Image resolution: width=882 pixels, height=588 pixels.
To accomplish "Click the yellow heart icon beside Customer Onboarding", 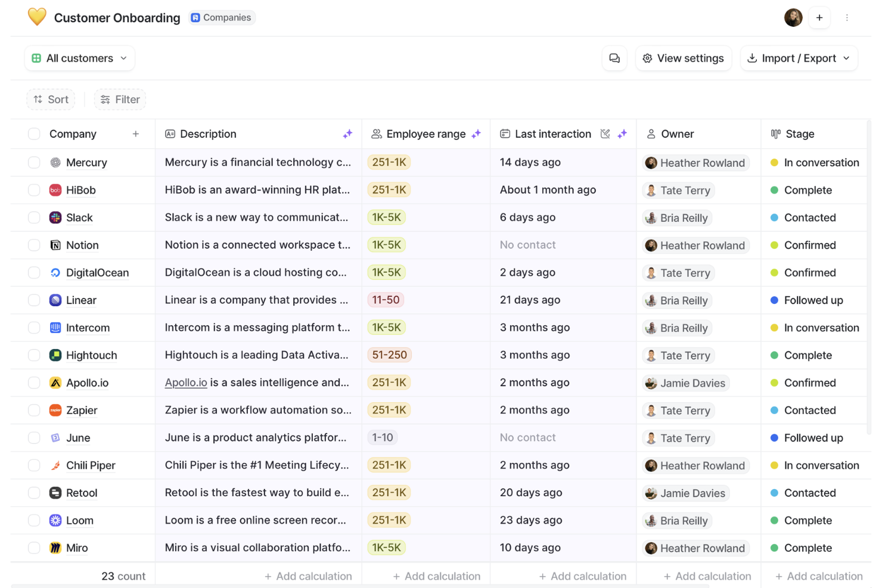I will pos(37,17).
